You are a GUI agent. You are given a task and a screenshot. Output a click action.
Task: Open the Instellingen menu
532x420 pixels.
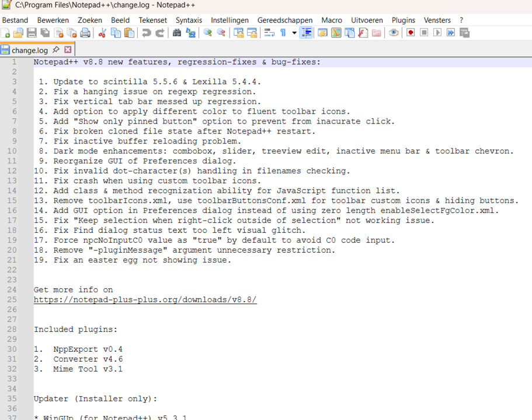tap(230, 20)
